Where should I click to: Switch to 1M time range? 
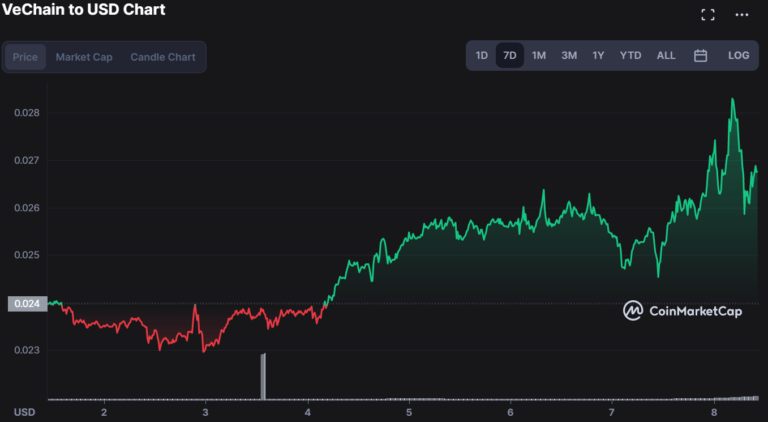539,56
